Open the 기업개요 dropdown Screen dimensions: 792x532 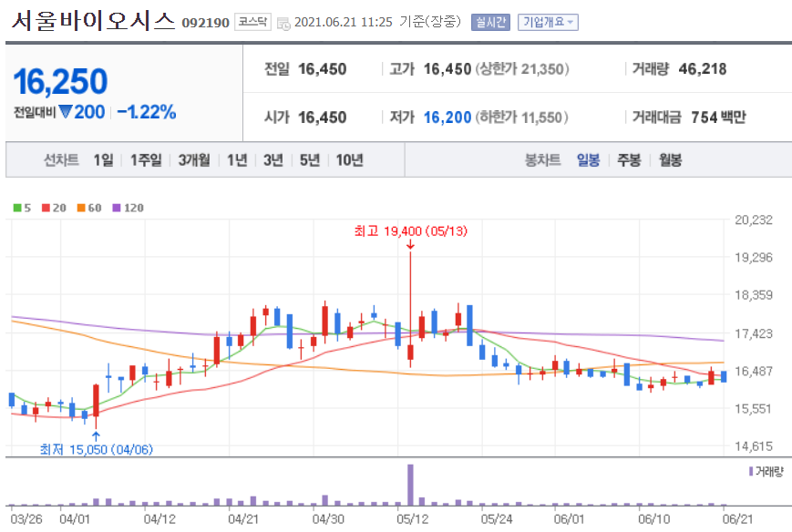[x=548, y=22]
